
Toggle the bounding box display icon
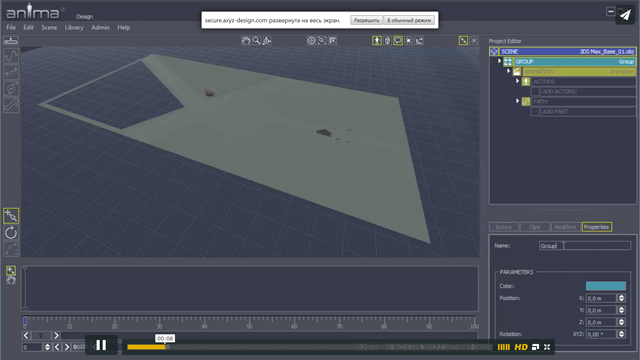[x=387, y=40]
